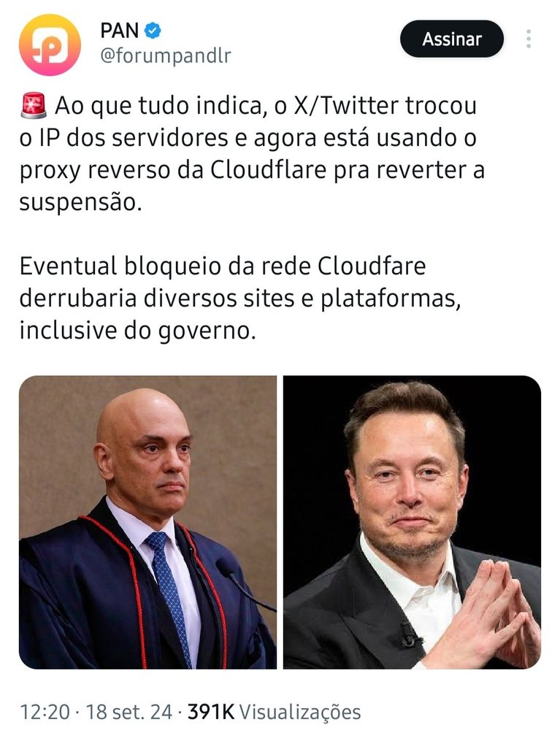Click the Assinar subscribe button
The height and width of the screenshot is (730, 560).
click(451, 39)
